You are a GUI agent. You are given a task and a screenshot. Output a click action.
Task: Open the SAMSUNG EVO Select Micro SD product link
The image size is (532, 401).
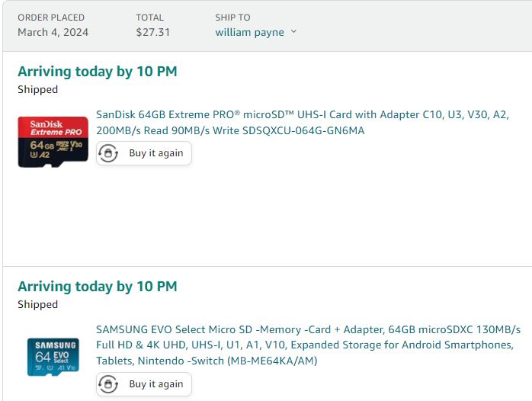[x=309, y=345]
